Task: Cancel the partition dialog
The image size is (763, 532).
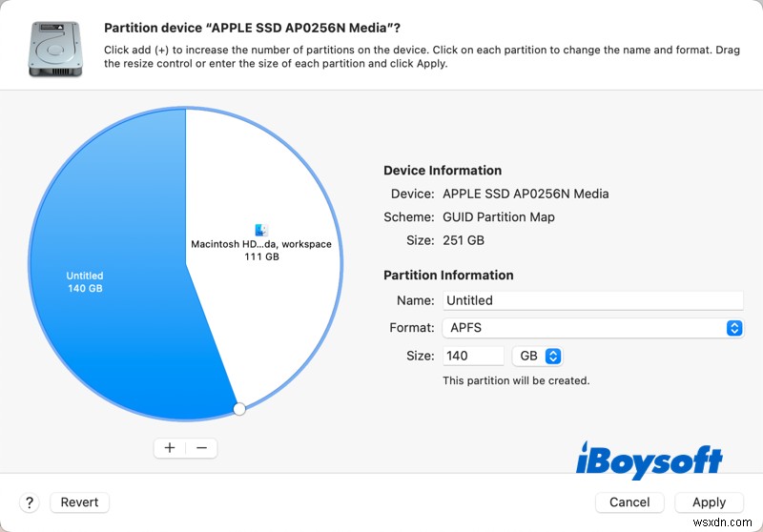Action: tap(629, 502)
